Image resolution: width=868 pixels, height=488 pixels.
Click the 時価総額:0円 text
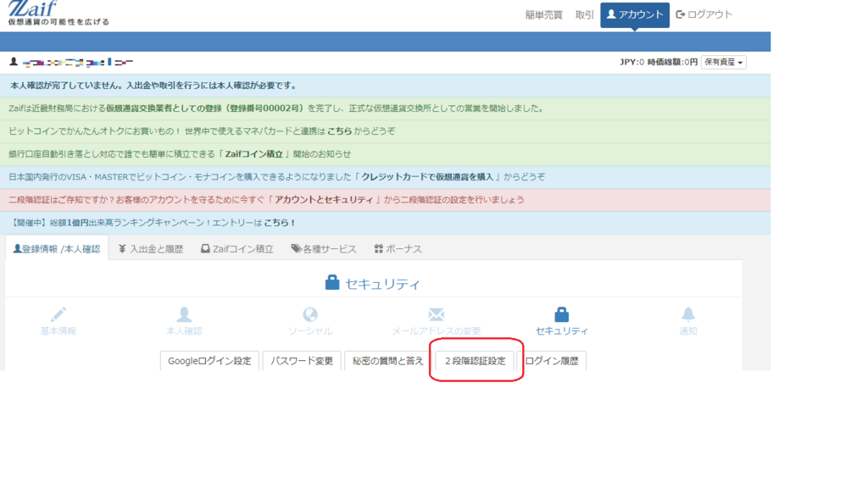pos(672,62)
